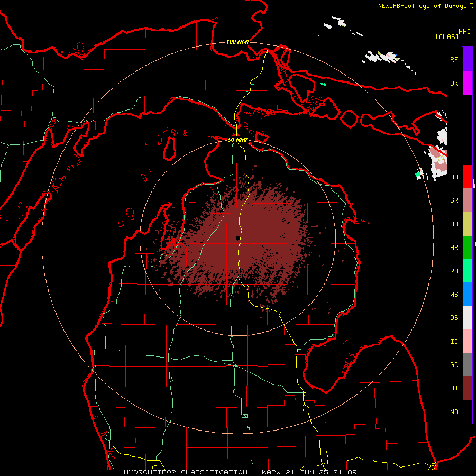Pick the dark green HR swatch
This screenshot has height=476, width=476.
[467, 248]
